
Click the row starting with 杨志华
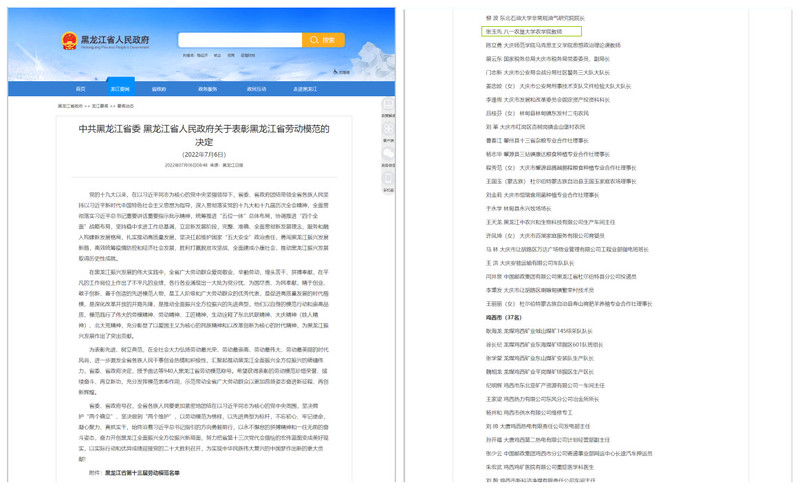547,154
